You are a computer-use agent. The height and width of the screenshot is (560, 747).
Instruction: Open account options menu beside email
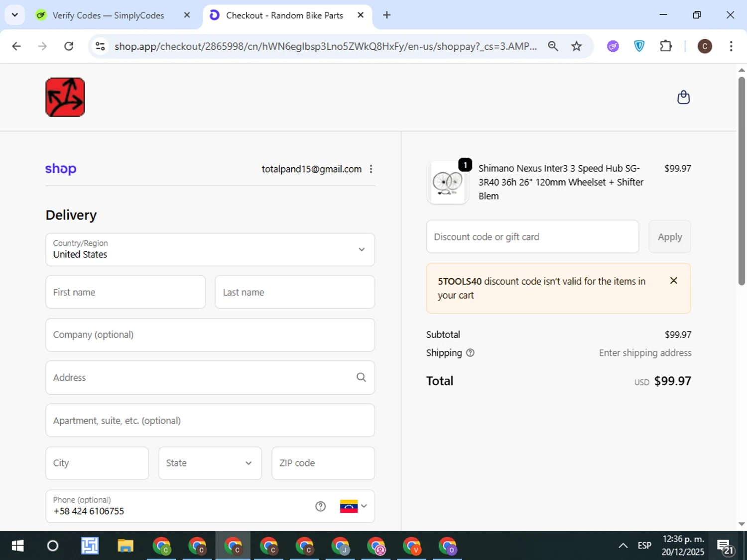point(371,169)
